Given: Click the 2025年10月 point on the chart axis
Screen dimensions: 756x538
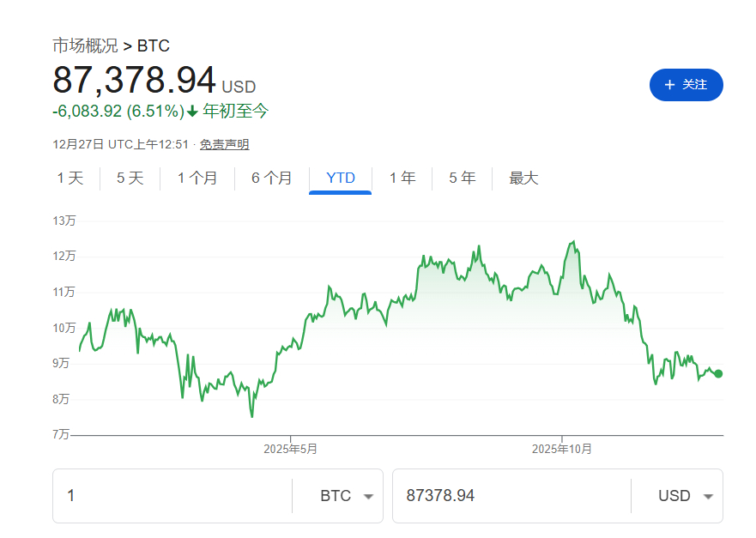Looking at the screenshot, I should (x=563, y=448).
